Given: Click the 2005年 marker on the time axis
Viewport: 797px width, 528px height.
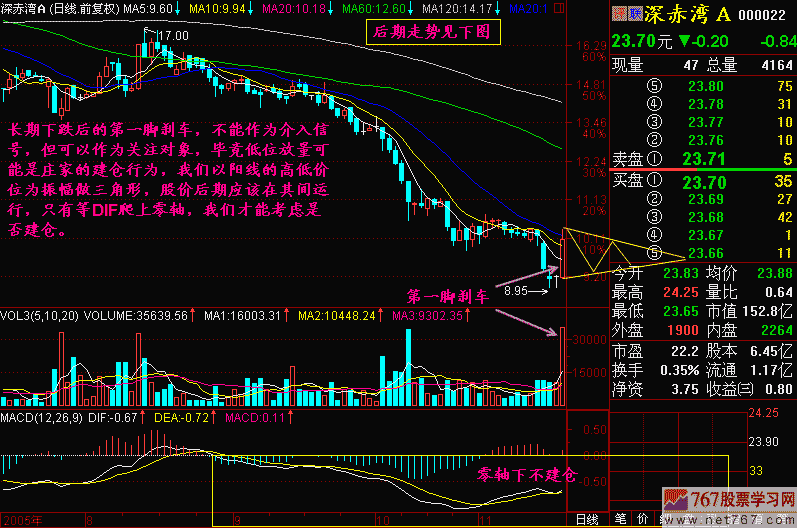Looking at the screenshot, I should 23,521.
